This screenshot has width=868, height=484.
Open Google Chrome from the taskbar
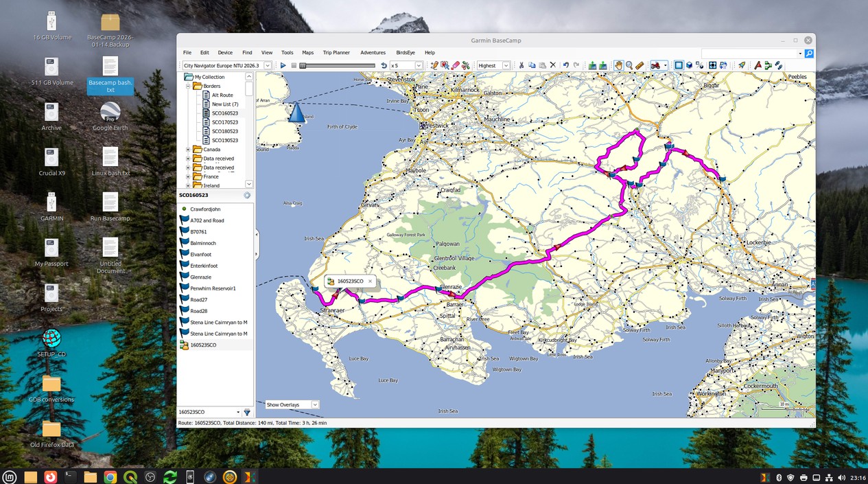[110, 476]
